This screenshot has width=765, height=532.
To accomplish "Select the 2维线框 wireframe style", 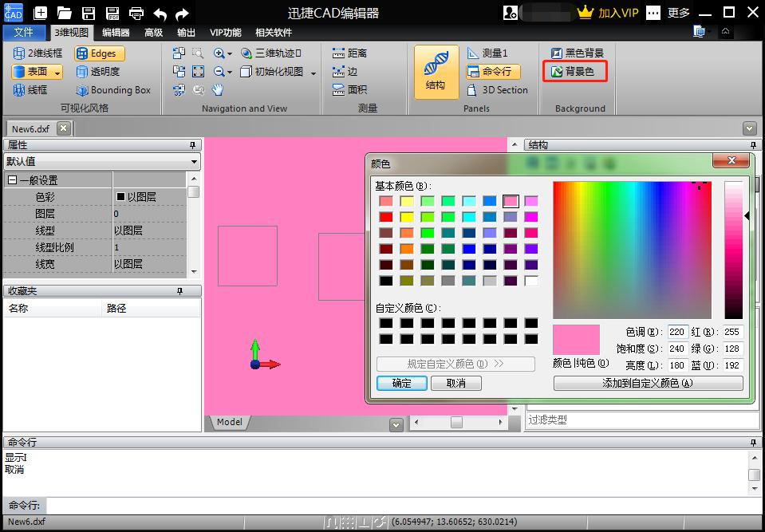I will click(37, 53).
